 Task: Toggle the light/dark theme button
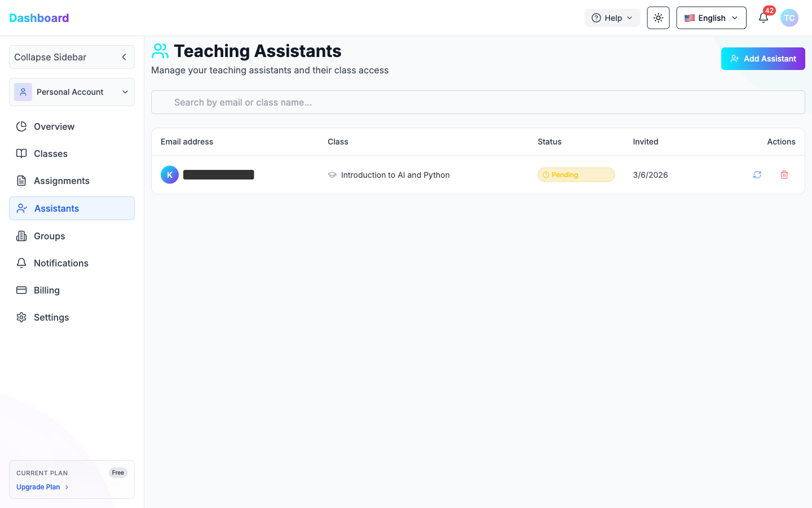click(x=658, y=18)
